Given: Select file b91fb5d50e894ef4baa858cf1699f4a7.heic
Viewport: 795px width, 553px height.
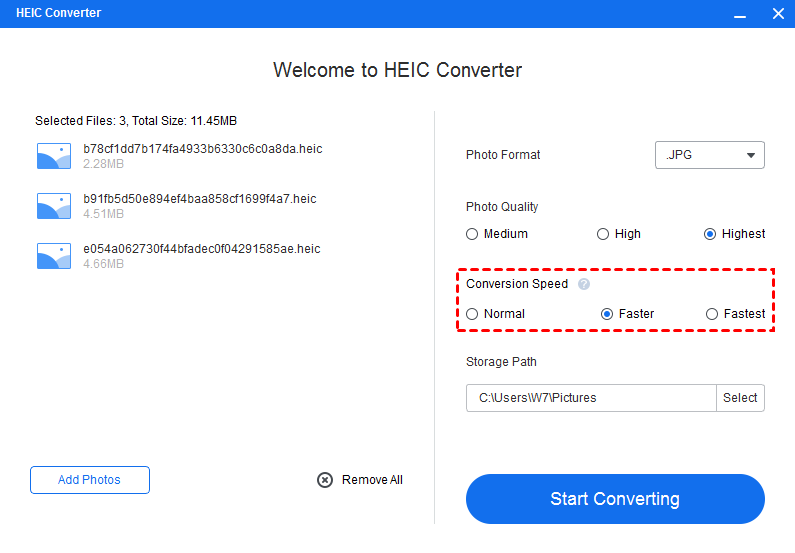Looking at the screenshot, I should (x=200, y=199).
